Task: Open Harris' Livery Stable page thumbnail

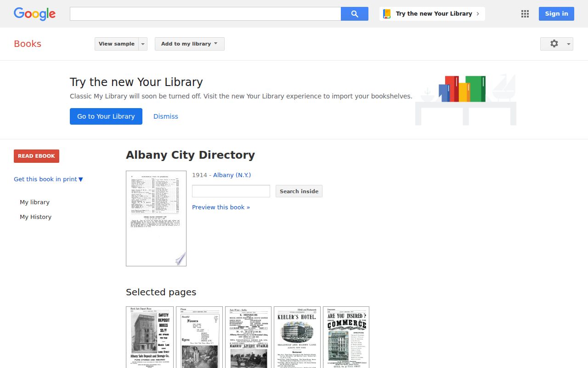Action: (x=248, y=337)
